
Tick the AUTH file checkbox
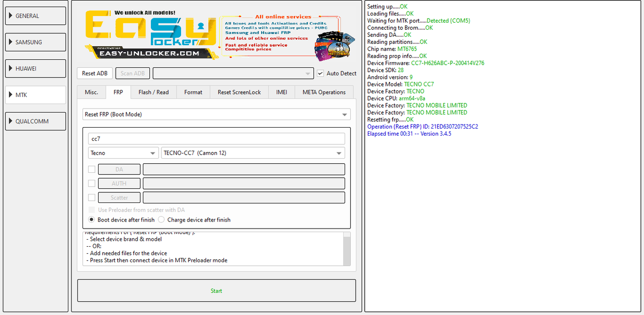click(92, 183)
